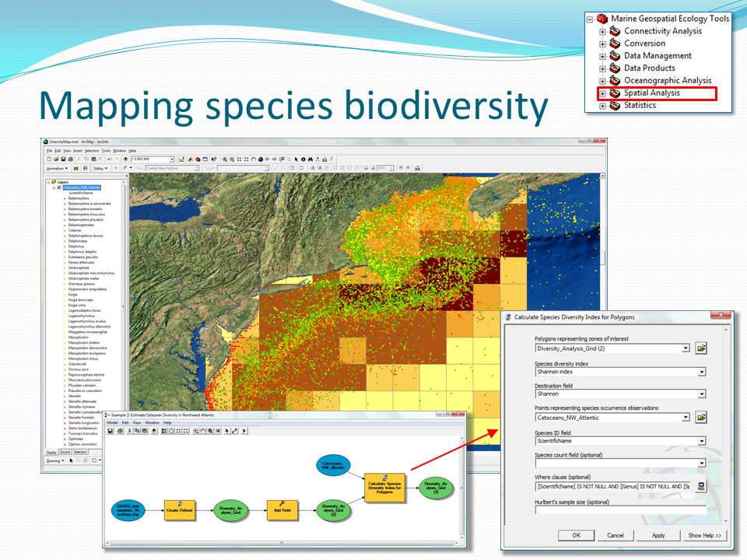
Task: Select the Add Field tool node
Action: coord(282,510)
